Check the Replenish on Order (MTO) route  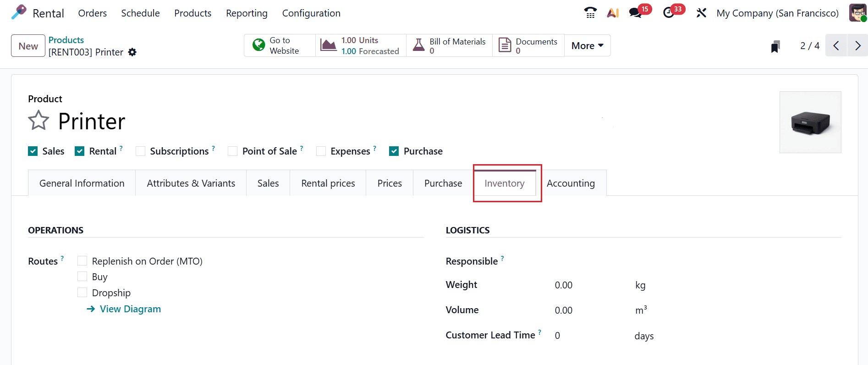coord(82,261)
